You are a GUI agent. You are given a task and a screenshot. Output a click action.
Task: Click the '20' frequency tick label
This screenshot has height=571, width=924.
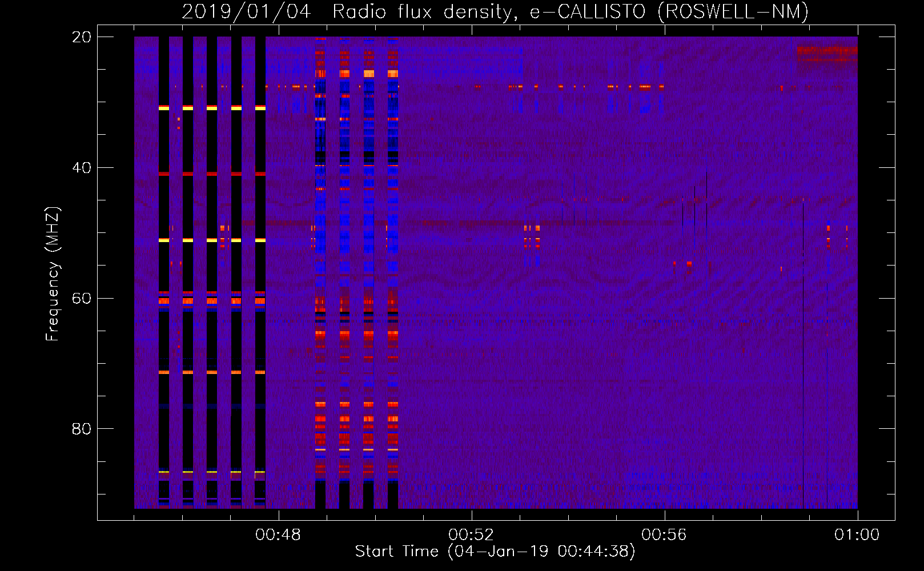pos(82,37)
